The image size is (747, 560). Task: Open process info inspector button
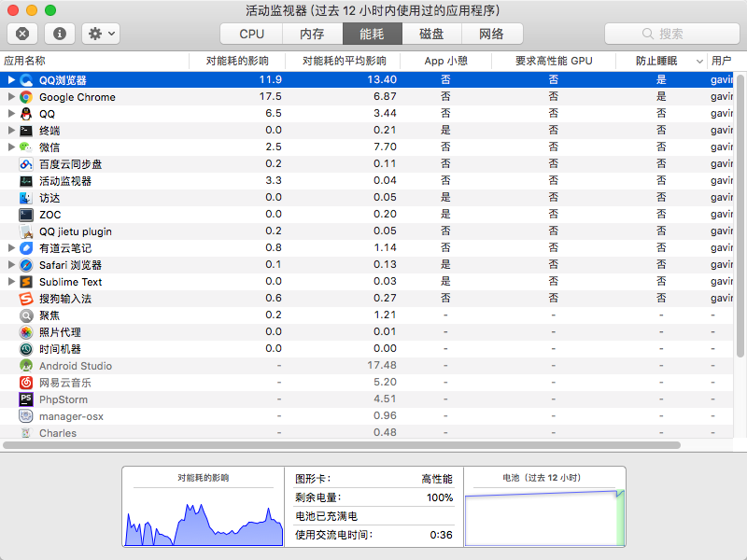(60, 34)
